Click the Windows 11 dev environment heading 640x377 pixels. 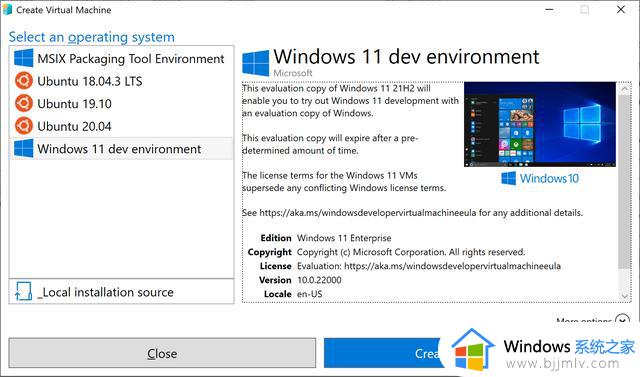coord(406,57)
